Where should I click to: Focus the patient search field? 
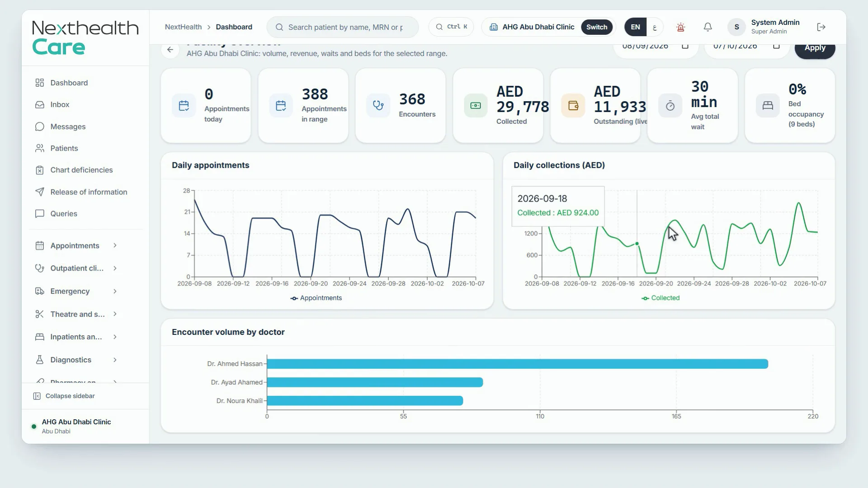pyautogui.click(x=342, y=27)
